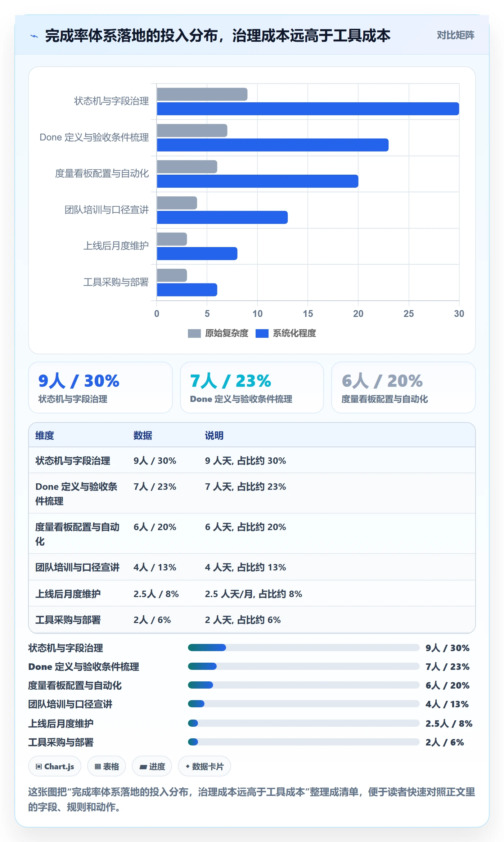
Task: Select blue bar for 状态机与字段治理
Action: (x=308, y=109)
